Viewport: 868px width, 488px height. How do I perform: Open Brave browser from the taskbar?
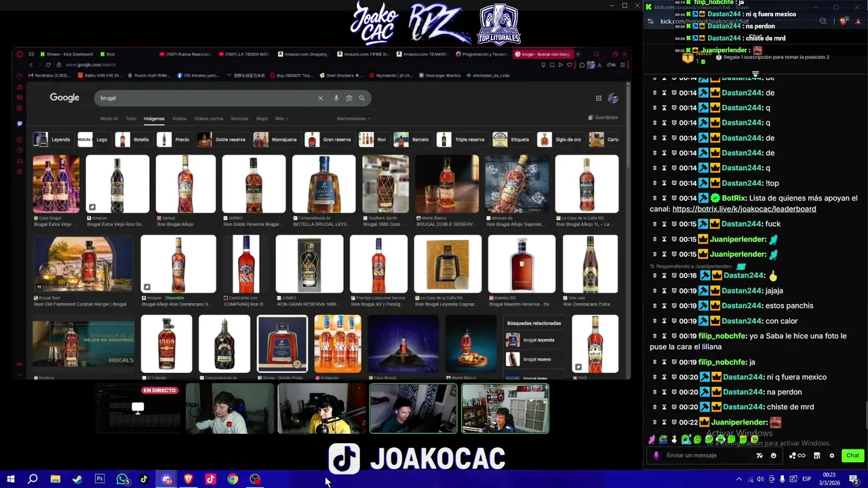189,479
